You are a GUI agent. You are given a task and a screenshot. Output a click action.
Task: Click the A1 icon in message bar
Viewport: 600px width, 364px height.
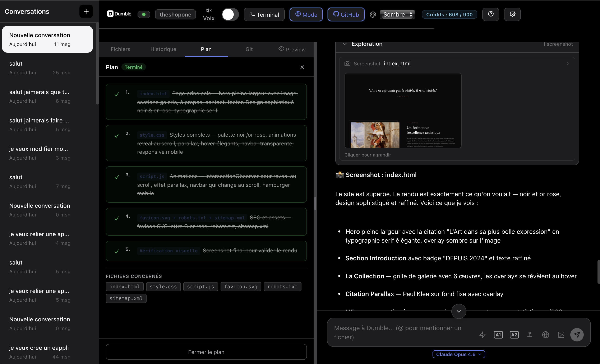click(x=498, y=335)
